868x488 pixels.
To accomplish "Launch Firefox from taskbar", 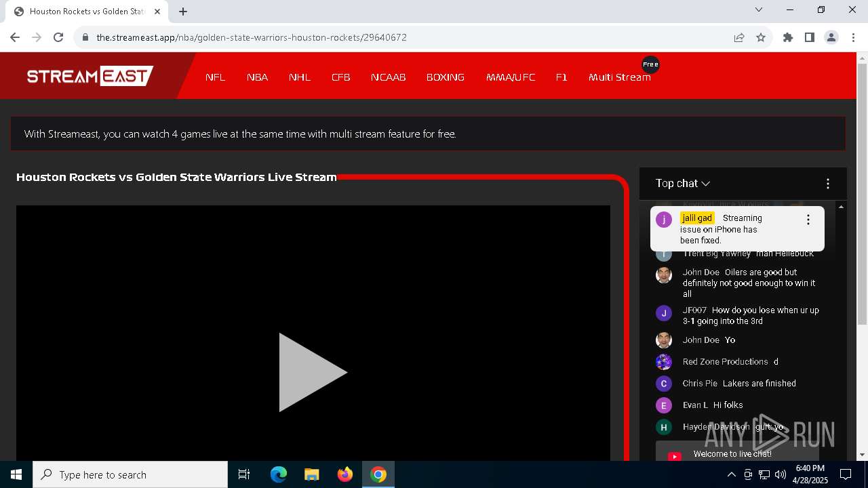I will pyautogui.click(x=345, y=474).
